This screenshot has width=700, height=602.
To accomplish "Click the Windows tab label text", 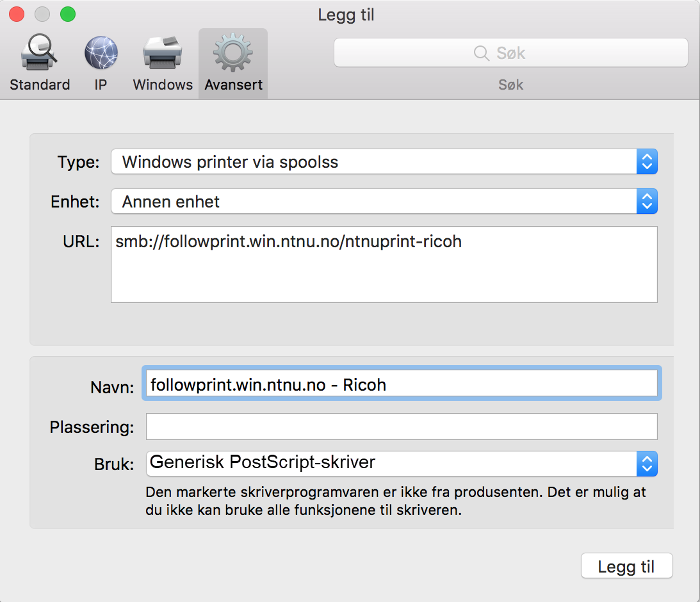I will point(163,85).
